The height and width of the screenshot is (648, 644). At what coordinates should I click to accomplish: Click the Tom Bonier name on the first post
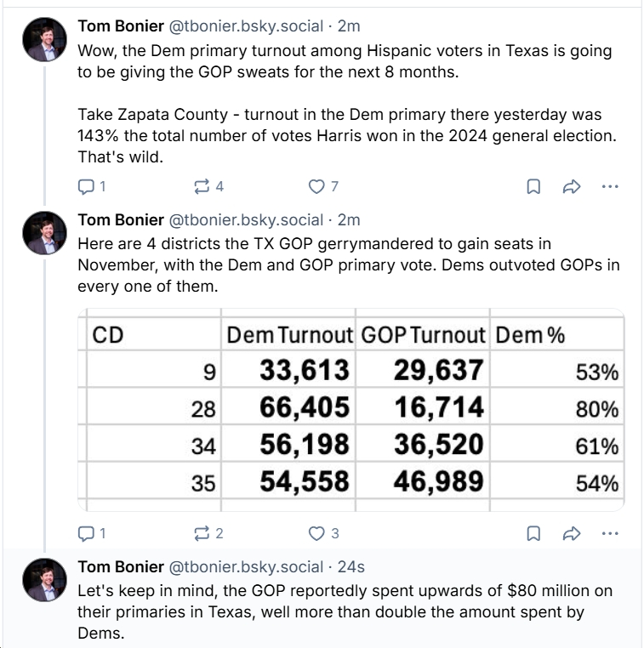tap(120, 26)
